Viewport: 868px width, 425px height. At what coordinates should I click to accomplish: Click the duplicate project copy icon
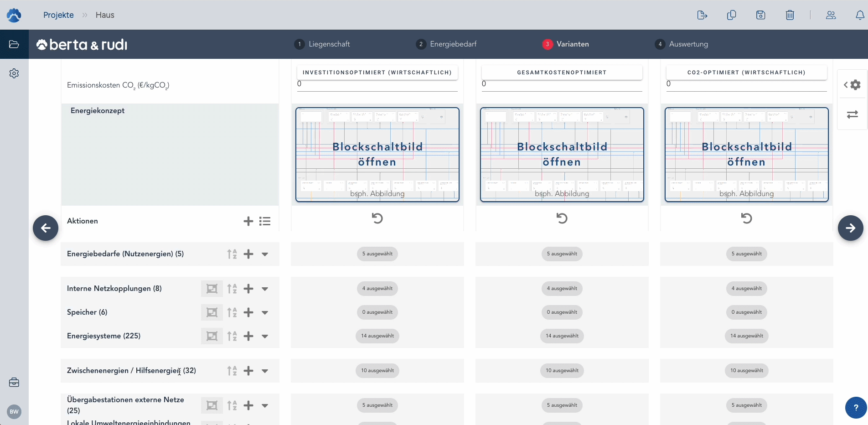731,15
